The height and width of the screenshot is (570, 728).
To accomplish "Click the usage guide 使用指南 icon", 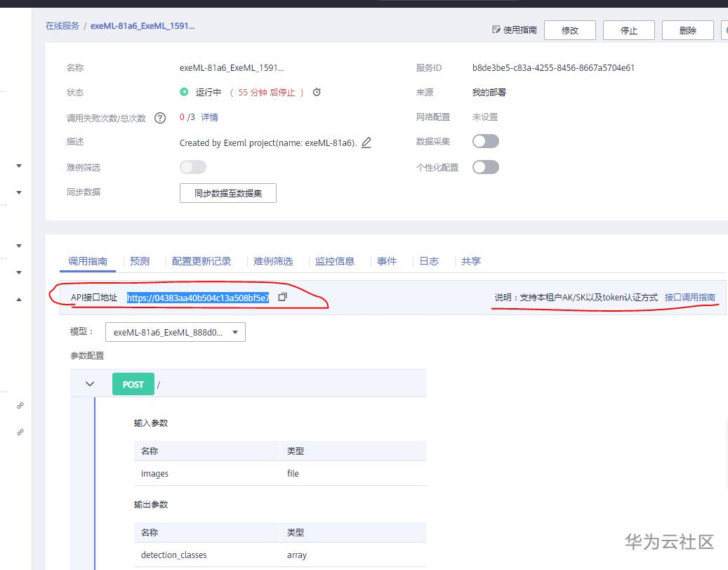I will 496,29.
